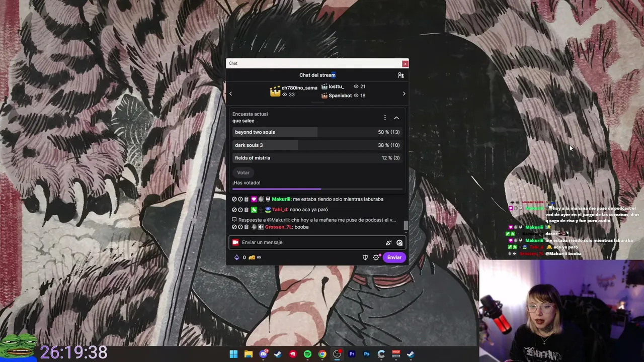Open the emote picker icon
This screenshot has width=644, height=362.
[x=399, y=242]
